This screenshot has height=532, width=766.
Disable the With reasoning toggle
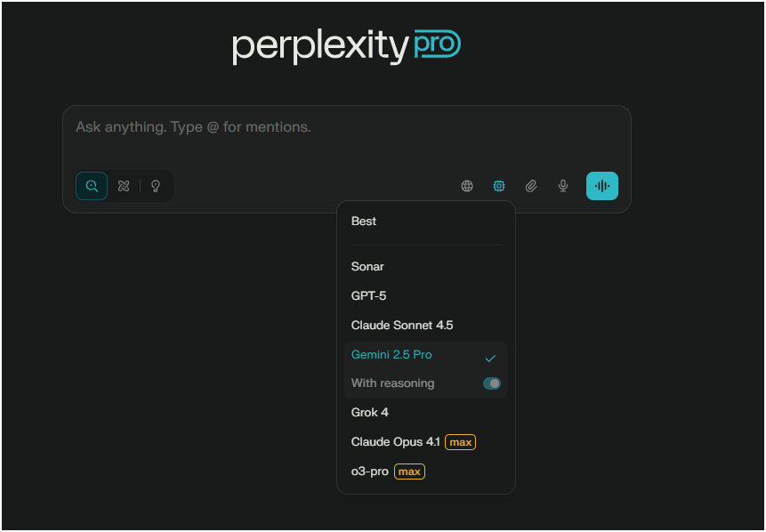(491, 383)
